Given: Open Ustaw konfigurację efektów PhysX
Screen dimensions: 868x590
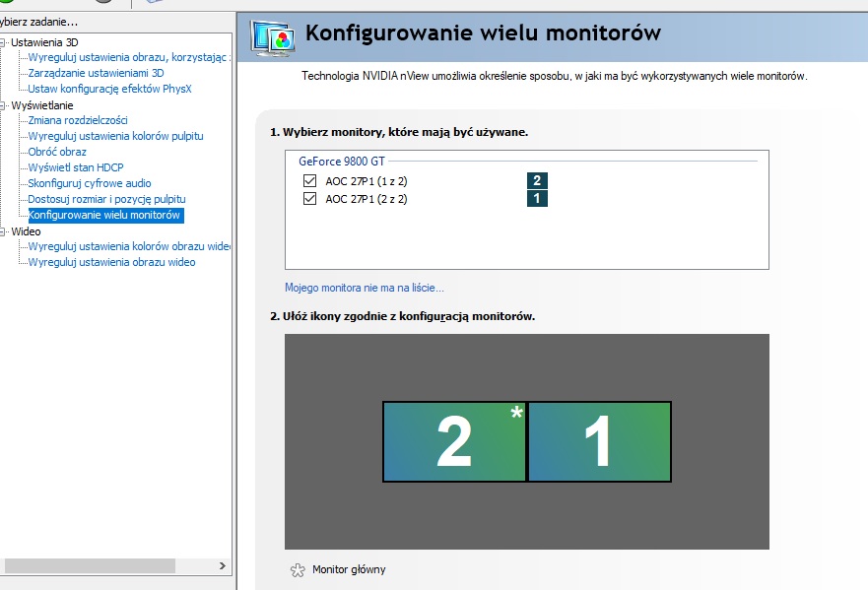Looking at the screenshot, I should click(x=109, y=89).
